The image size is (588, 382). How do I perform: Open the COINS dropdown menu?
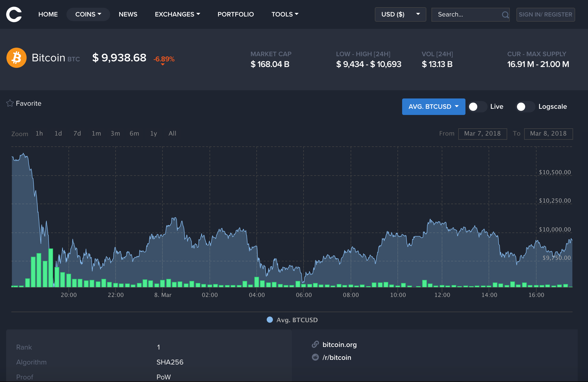(x=88, y=14)
